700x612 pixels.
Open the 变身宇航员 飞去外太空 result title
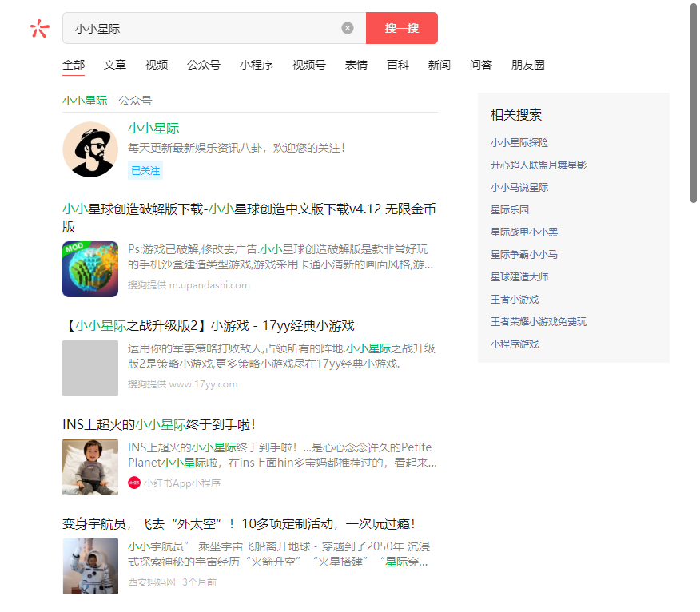pos(239,523)
